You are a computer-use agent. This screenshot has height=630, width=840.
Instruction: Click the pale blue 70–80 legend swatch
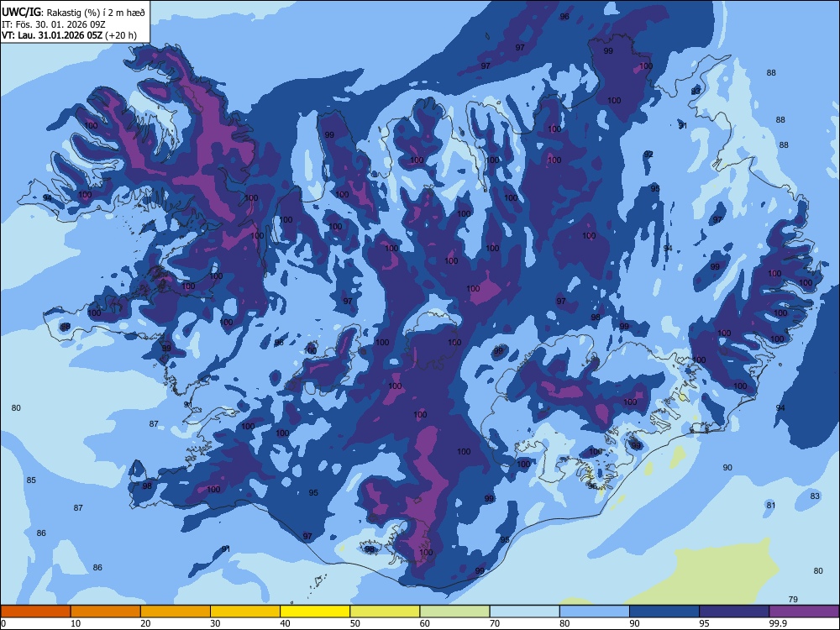pyautogui.click(x=524, y=612)
